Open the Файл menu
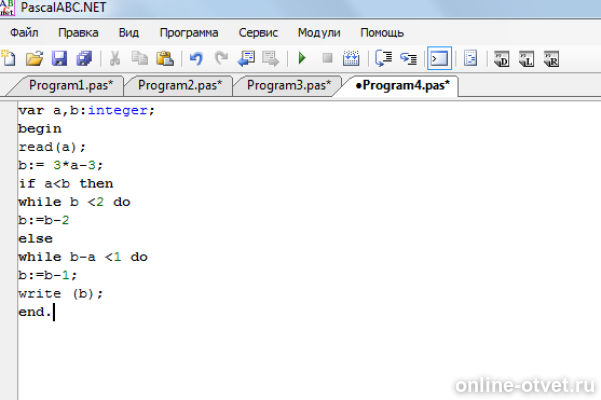The height and width of the screenshot is (400, 601). click(24, 33)
